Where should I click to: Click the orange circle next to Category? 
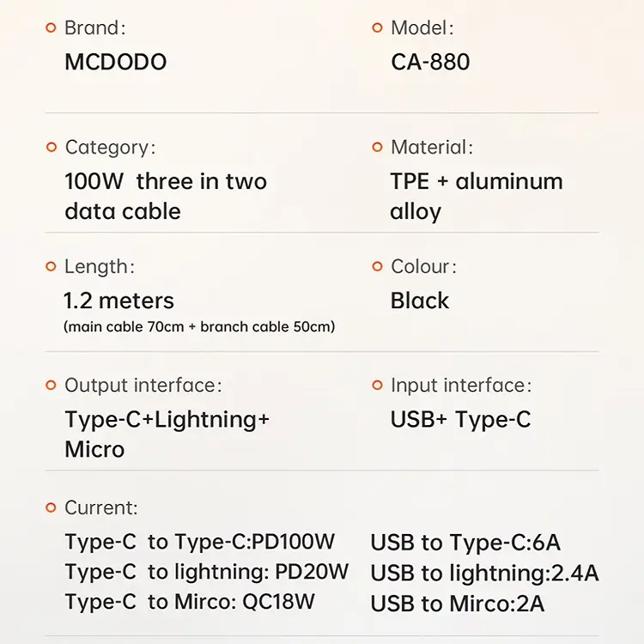coord(52,147)
